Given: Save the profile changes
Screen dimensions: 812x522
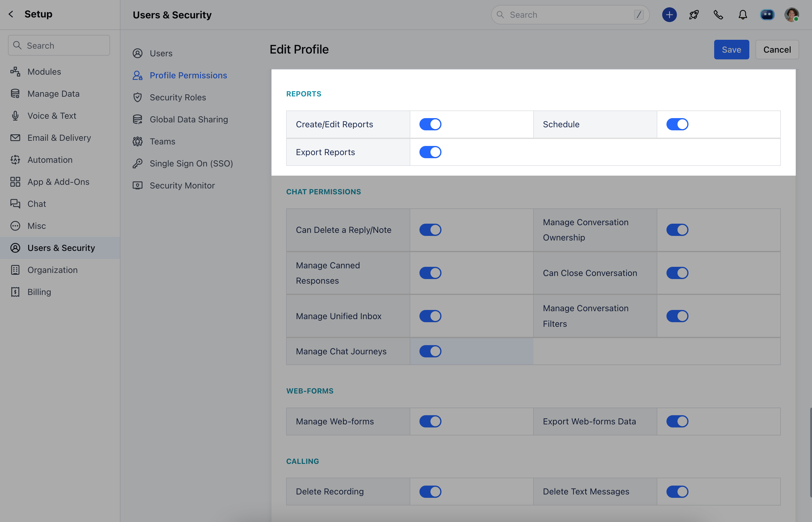Looking at the screenshot, I should tap(731, 50).
